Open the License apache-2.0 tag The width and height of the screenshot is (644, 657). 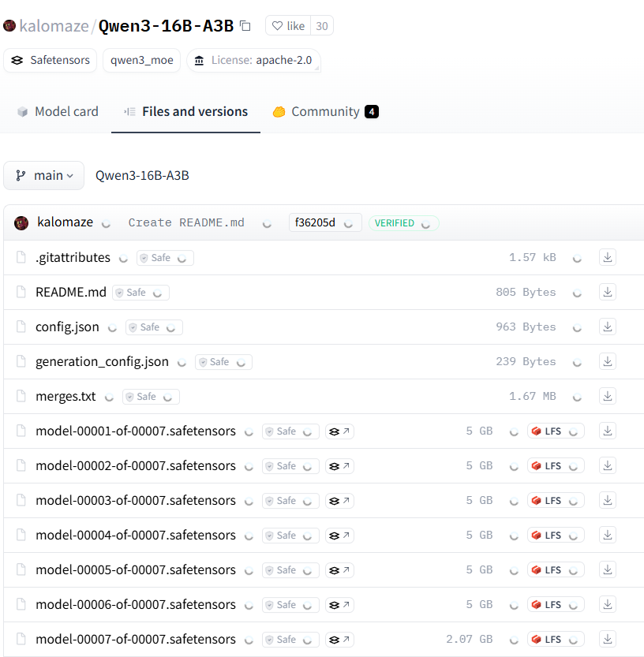(253, 60)
